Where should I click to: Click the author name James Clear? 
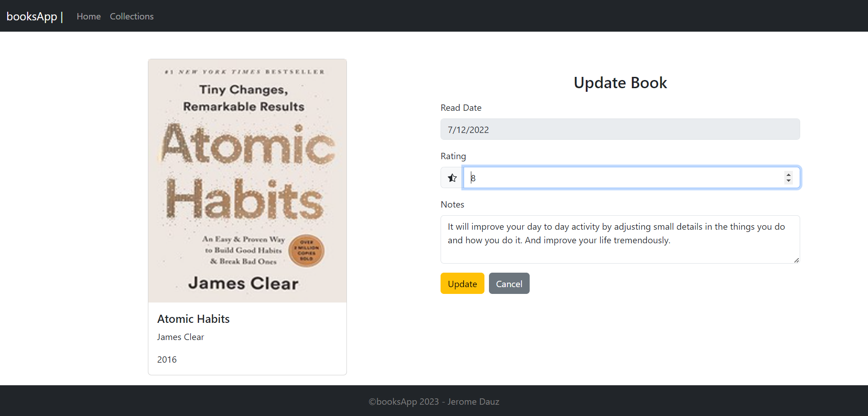click(x=180, y=337)
